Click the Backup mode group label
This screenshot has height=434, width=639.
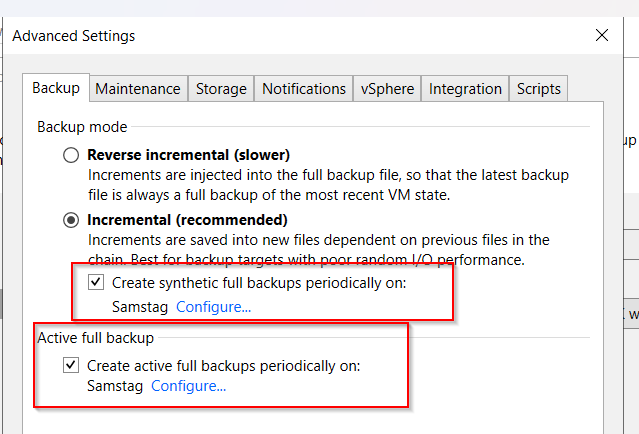82,127
